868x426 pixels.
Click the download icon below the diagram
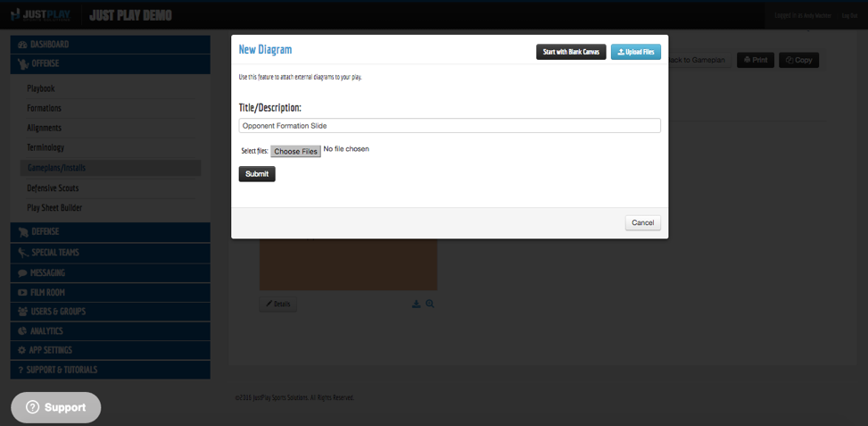(x=416, y=304)
